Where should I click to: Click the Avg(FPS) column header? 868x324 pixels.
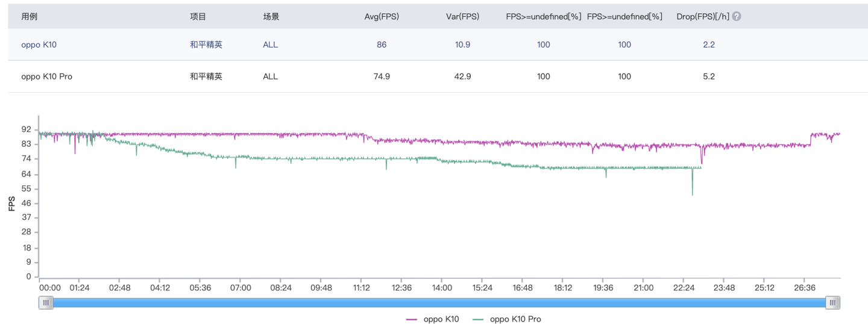point(382,17)
